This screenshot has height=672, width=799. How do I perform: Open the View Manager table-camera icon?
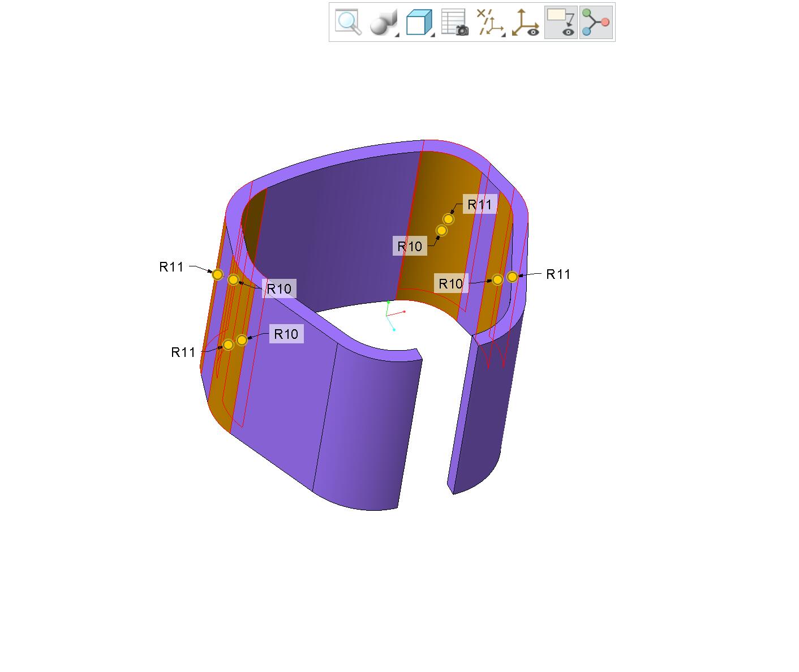point(454,22)
